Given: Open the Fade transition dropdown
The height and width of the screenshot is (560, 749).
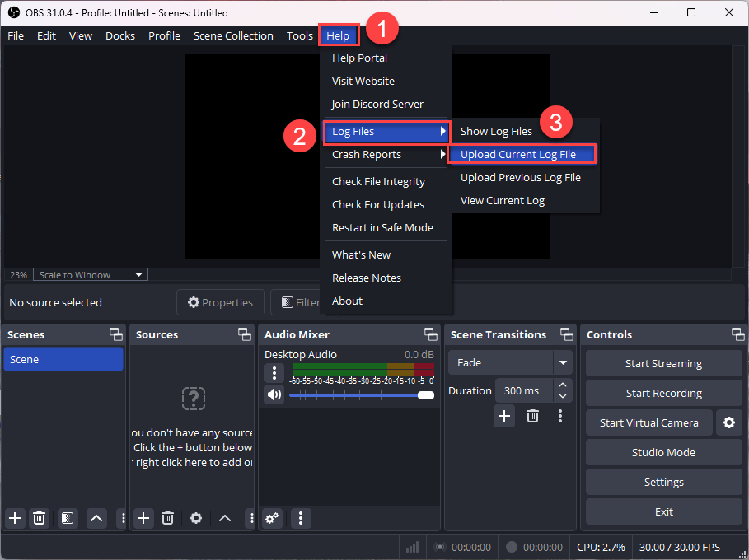Looking at the screenshot, I should (x=510, y=363).
